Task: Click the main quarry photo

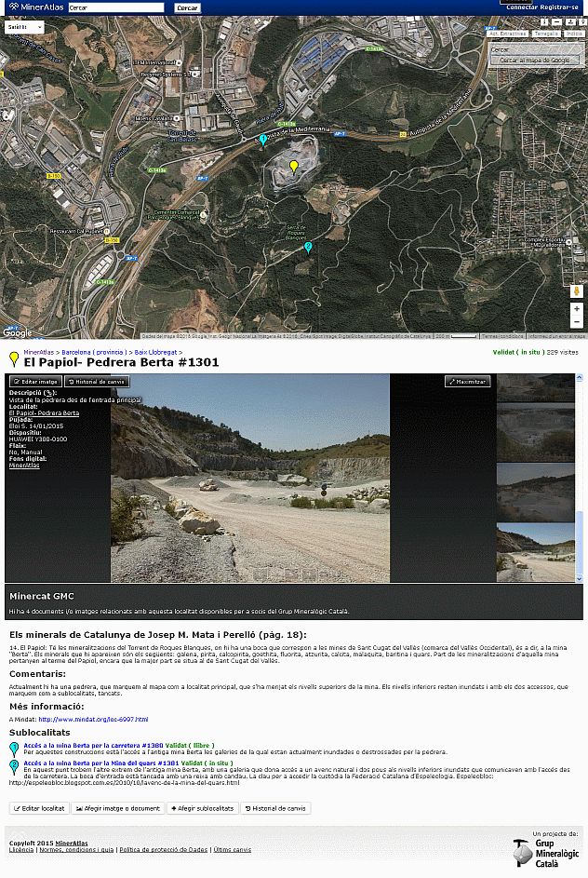Action: click(x=250, y=479)
